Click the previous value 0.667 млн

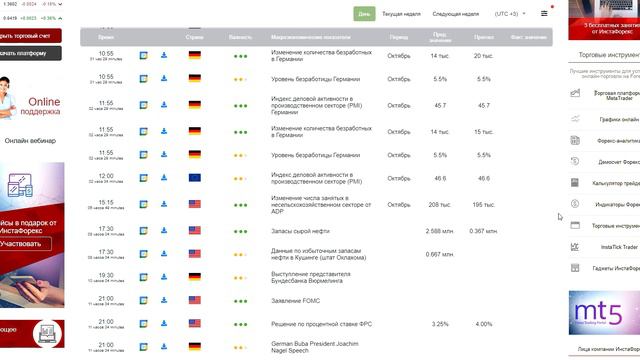(x=440, y=254)
